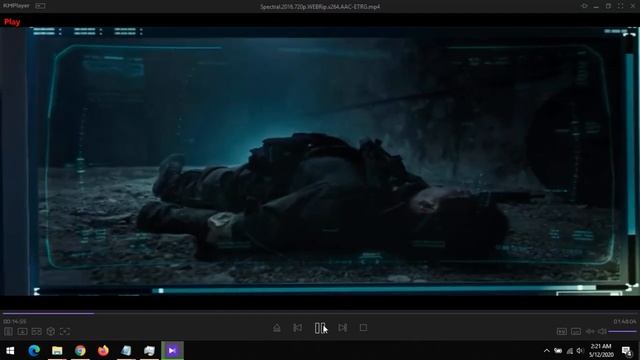Image resolution: width=640 pixels, height=360 pixels.
Task: Launch Microsoft Edge from the taskbar
Action: 34,350
